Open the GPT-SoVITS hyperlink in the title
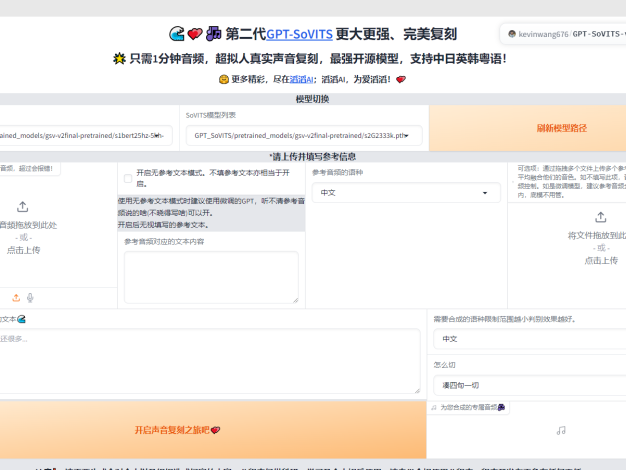Image resolution: width=626 pixels, height=470 pixels. coord(299,34)
